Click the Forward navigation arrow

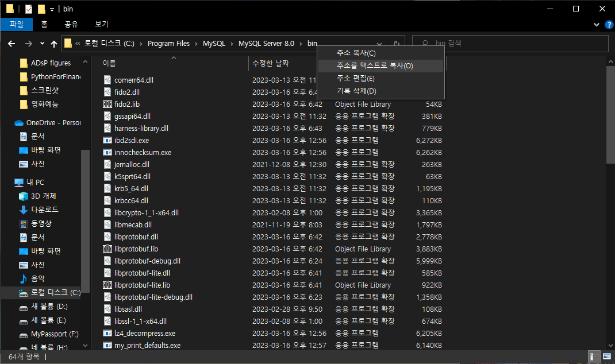tap(29, 44)
